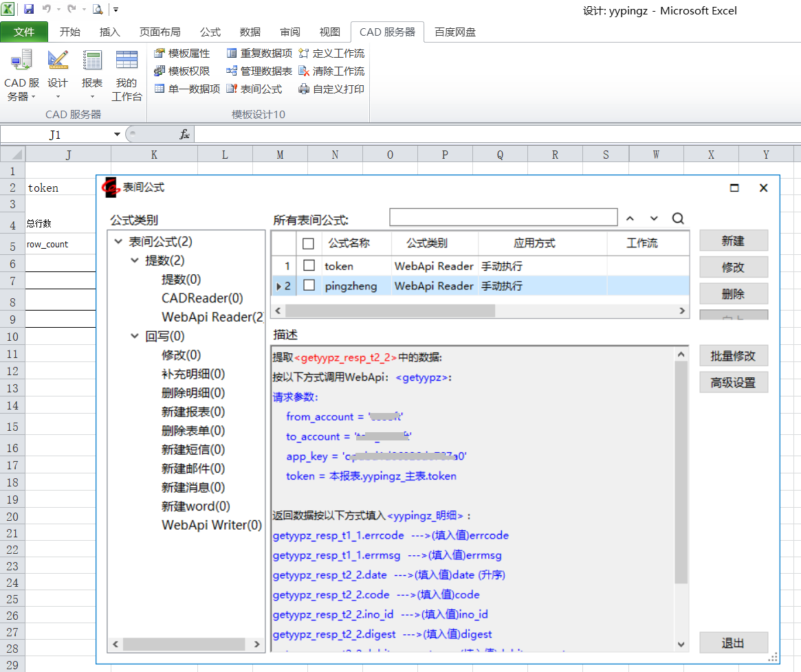Toggle the select-all checkbox in table header
The height and width of the screenshot is (672, 801).
pos(309,243)
